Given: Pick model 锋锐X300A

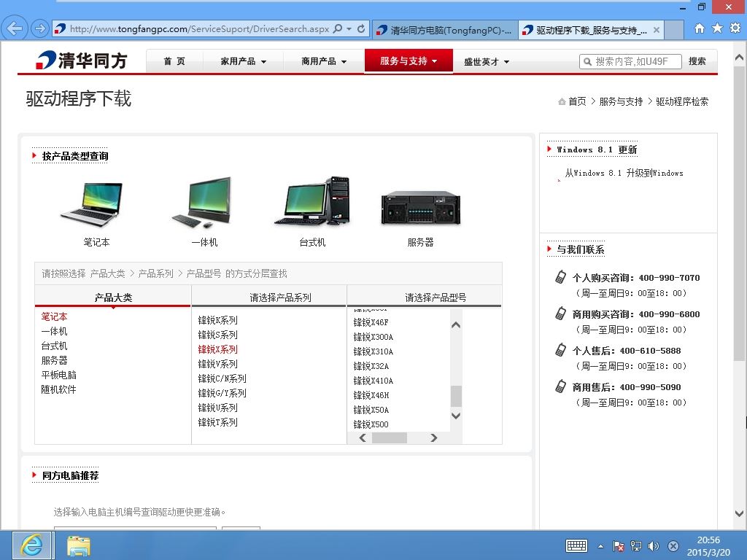Looking at the screenshot, I should pos(373,337).
